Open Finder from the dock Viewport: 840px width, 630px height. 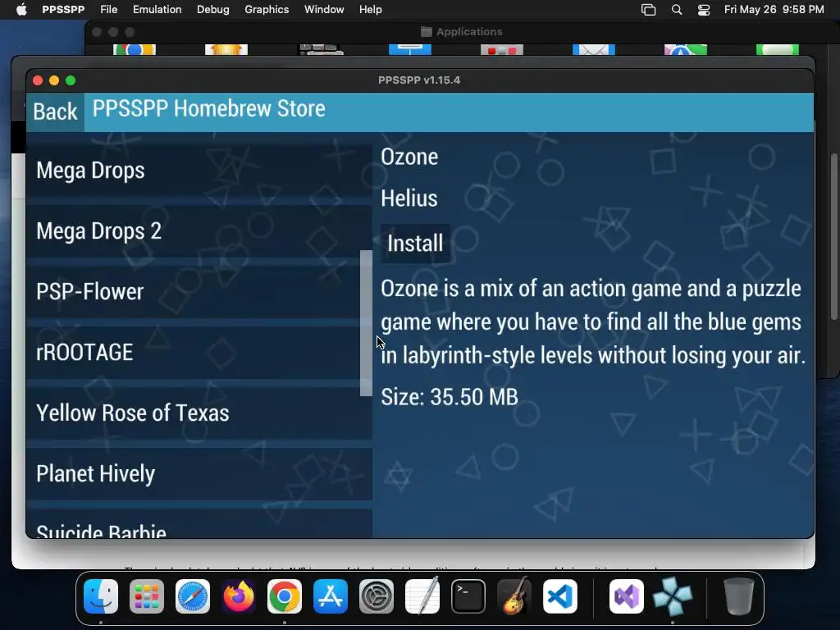tap(101, 596)
